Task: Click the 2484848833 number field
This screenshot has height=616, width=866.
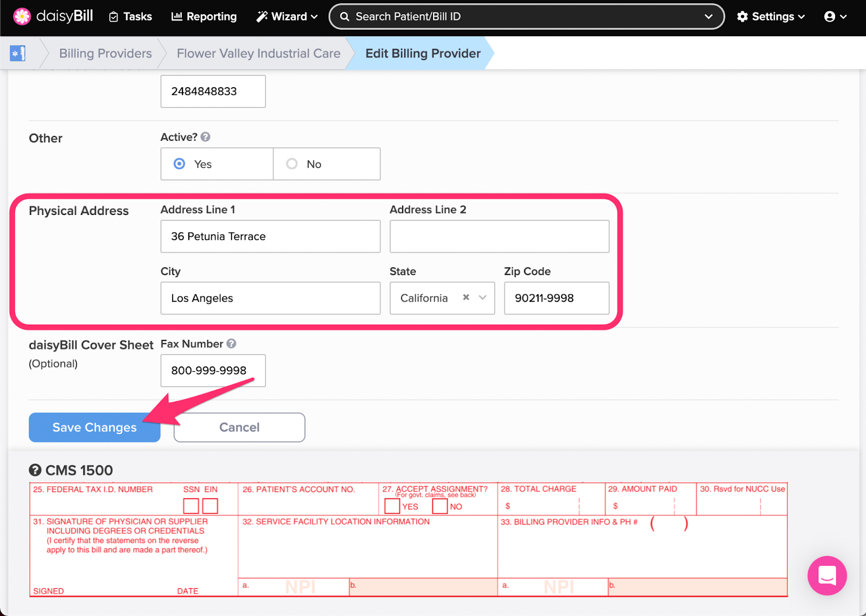Action: tap(213, 91)
